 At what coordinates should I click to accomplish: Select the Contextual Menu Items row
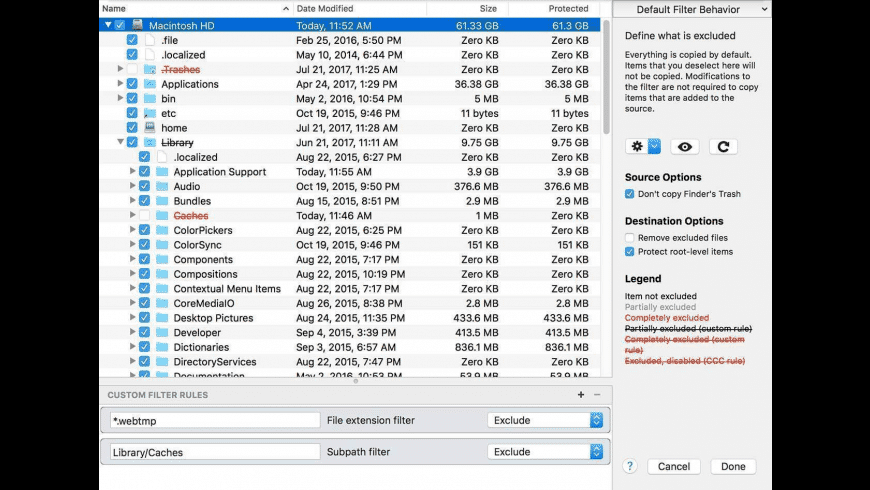350,289
